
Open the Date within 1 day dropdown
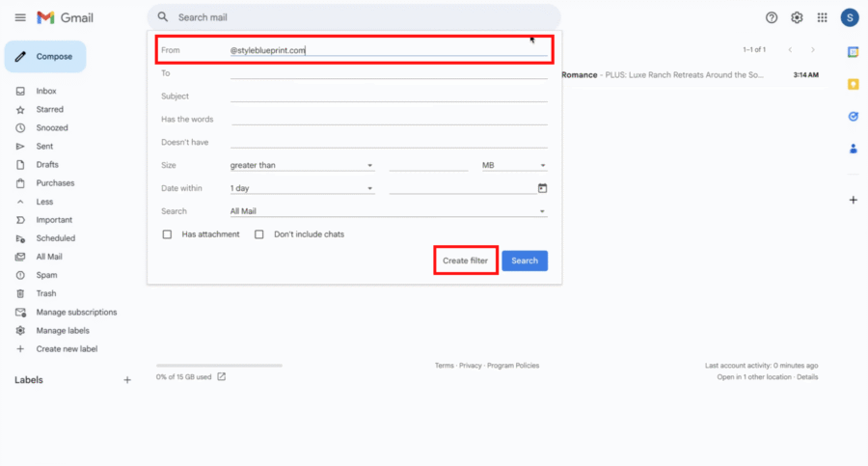point(302,188)
